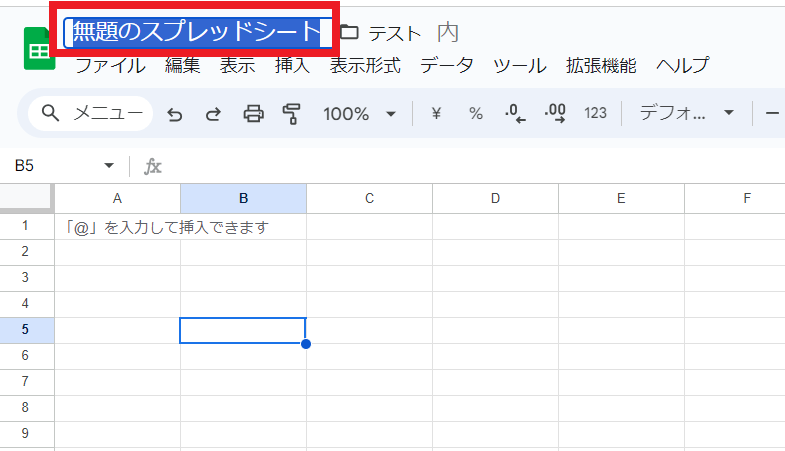Apply yen currency format
Screen dimensions: 785x451
click(x=436, y=114)
